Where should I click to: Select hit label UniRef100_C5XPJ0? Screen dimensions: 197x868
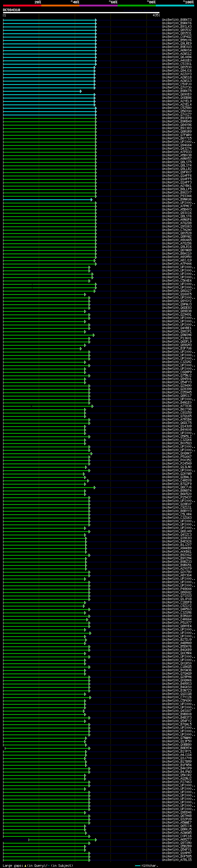(176, 84)
